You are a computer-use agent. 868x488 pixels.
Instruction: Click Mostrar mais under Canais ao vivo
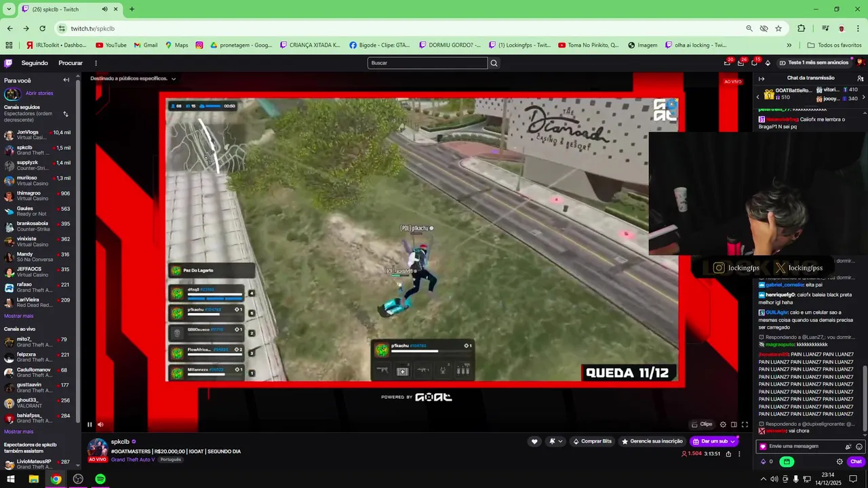(x=18, y=432)
